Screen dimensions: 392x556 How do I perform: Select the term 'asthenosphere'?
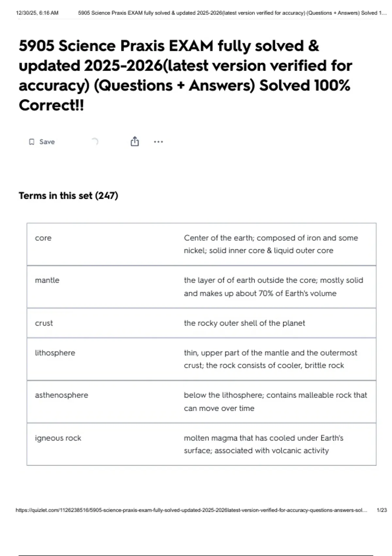(x=61, y=395)
